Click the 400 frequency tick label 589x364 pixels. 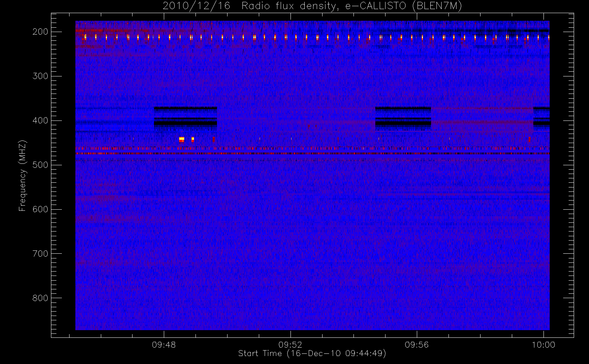tap(40, 121)
